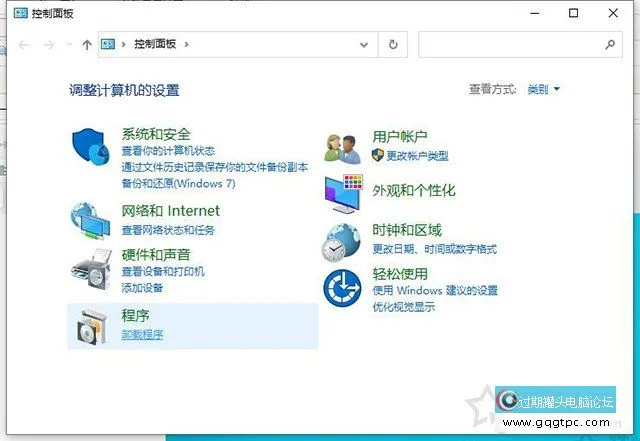Open 时钟和区域 category heading
The height and width of the screenshot is (441, 640).
(407, 230)
